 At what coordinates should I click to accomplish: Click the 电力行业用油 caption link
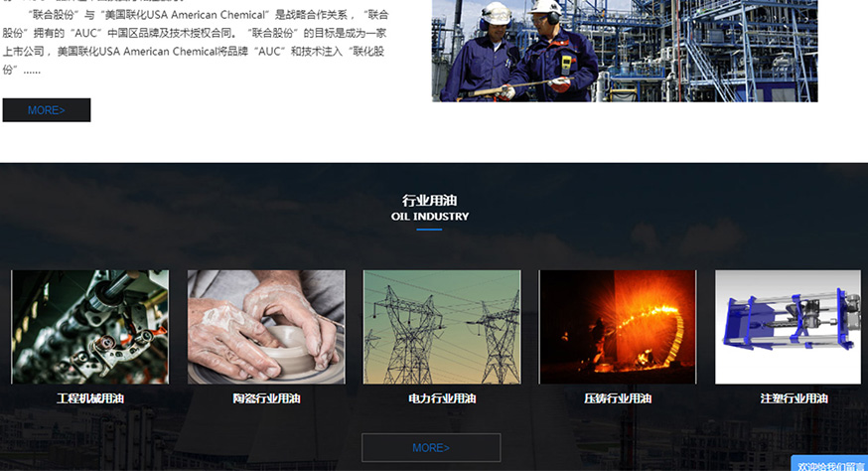pos(442,398)
